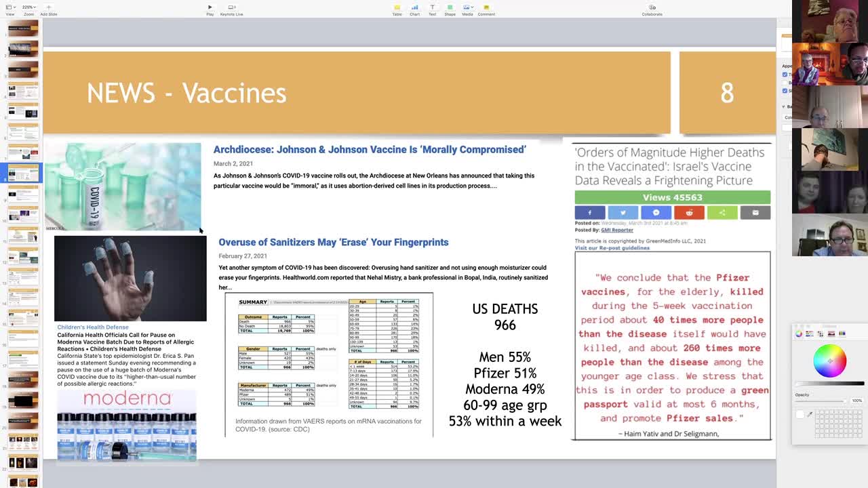The height and width of the screenshot is (488, 868).
Task: Click the Reddit share icon on slide
Action: coord(689,213)
